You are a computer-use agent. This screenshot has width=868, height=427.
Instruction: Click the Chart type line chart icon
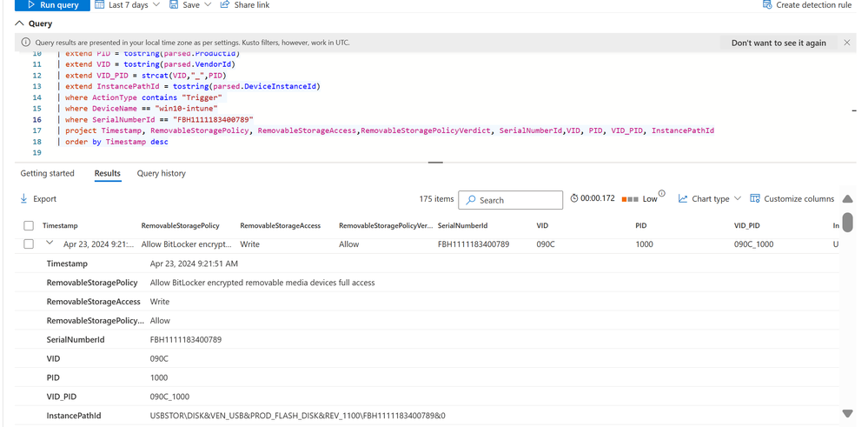pos(683,199)
